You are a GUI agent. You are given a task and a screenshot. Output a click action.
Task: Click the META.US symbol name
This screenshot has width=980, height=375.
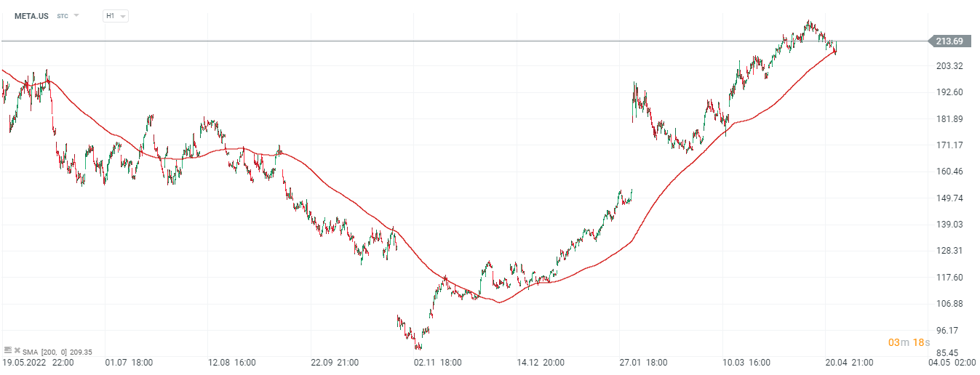[x=32, y=15]
